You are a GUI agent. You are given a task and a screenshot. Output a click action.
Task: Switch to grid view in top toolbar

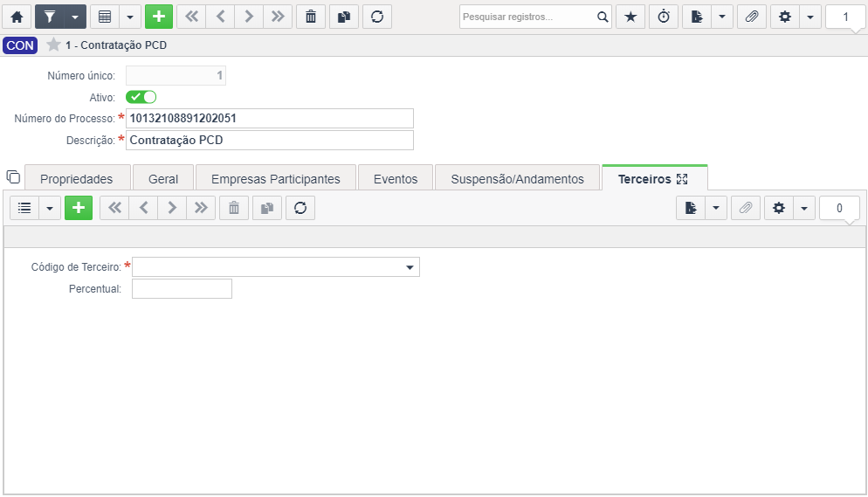point(105,17)
